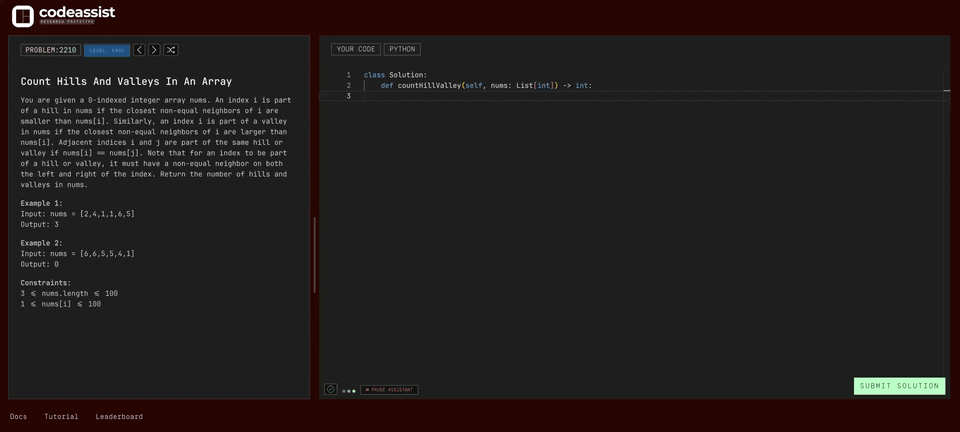Image resolution: width=960 pixels, height=432 pixels.
Task: Click the problem title heading text
Action: pos(126,81)
